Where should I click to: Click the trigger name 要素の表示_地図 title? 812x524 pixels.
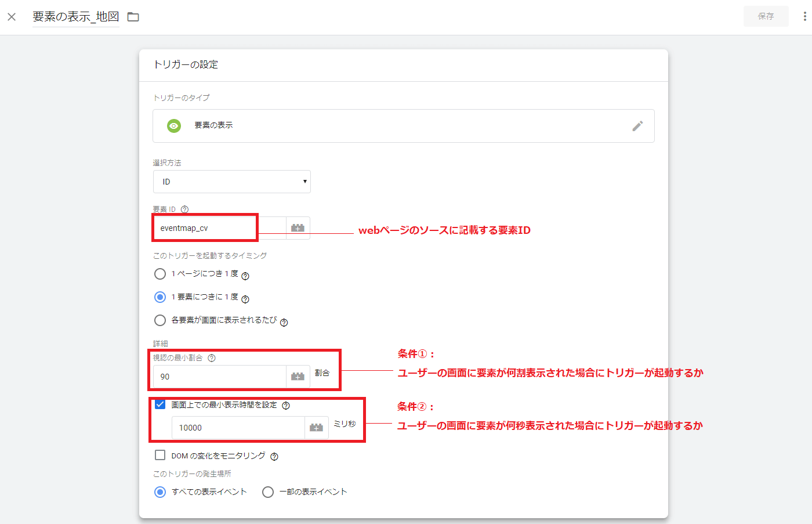point(75,17)
